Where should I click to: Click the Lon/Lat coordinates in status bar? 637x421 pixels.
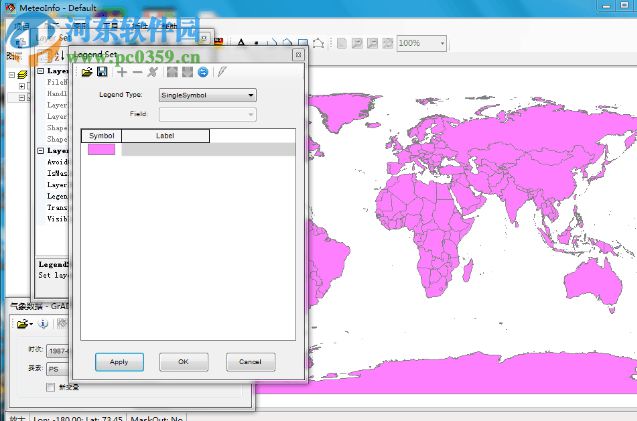(78, 418)
